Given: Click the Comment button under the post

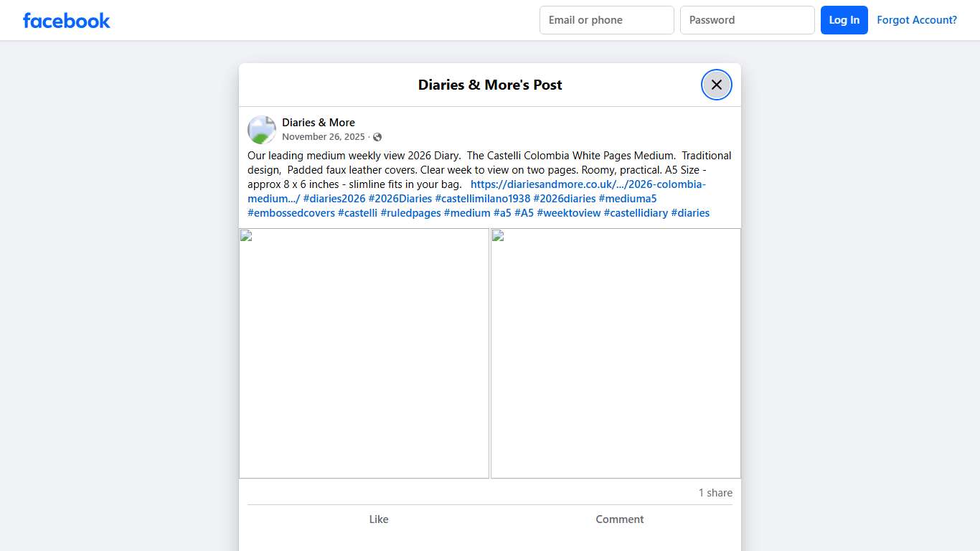Looking at the screenshot, I should coord(619,519).
